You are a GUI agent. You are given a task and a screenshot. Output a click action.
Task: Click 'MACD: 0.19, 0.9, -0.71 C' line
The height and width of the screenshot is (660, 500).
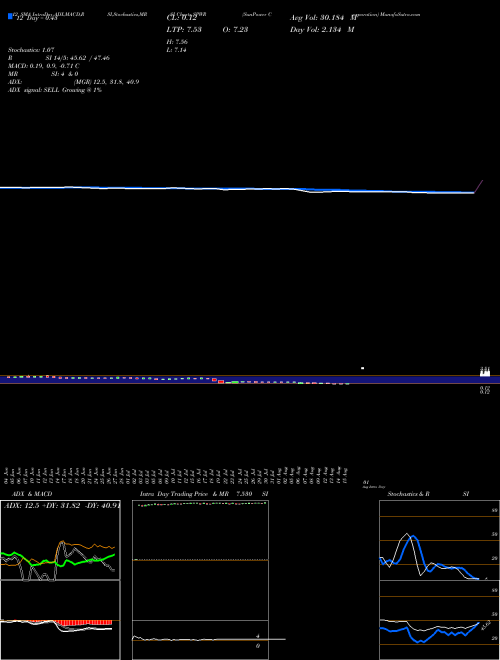click(x=44, y=66)
